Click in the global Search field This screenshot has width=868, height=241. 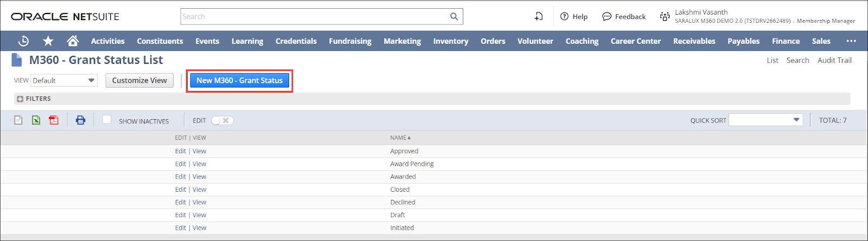click(315, 16)
